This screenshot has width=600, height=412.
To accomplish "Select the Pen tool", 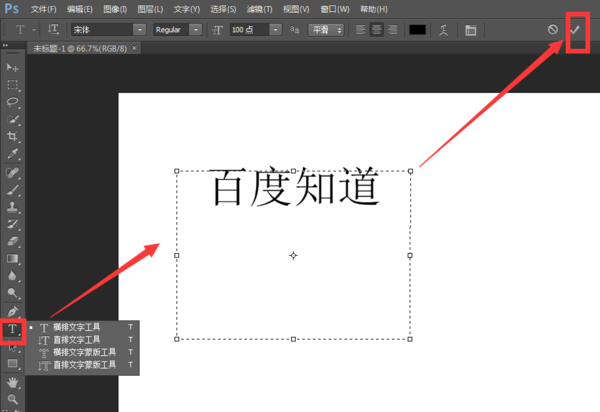I will tap(12, 311).
